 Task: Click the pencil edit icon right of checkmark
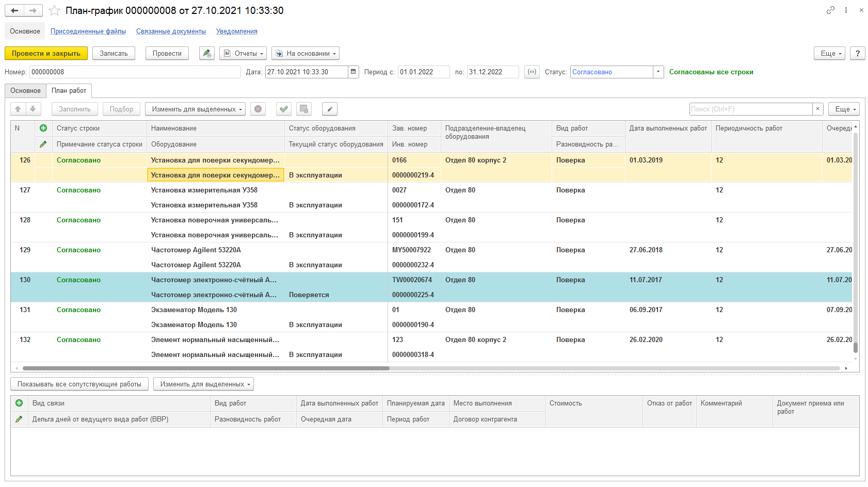(329, 109)
